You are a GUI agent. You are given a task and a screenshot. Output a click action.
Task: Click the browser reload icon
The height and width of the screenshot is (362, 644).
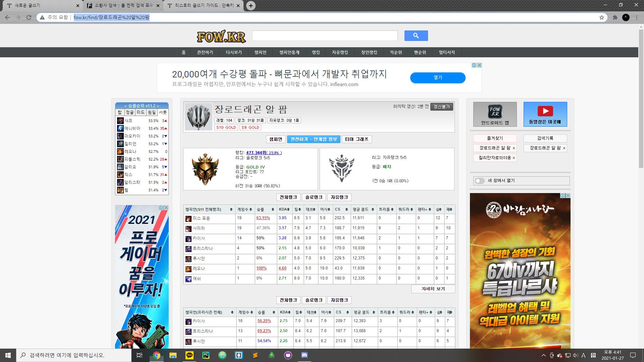[29, 17]
